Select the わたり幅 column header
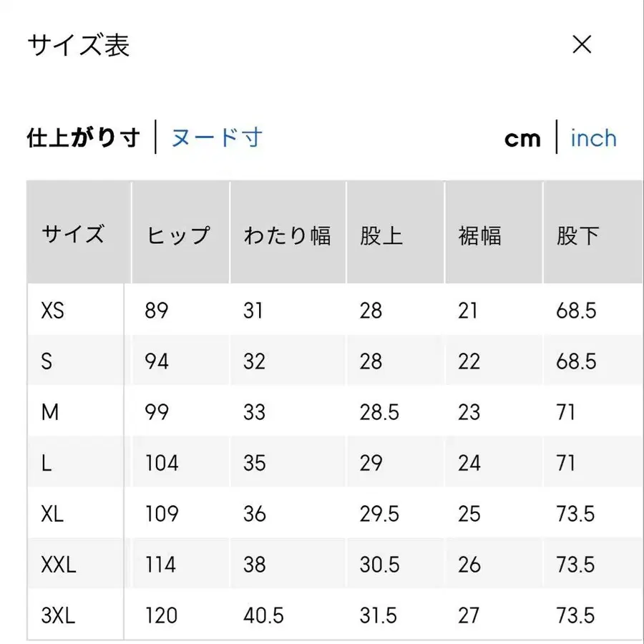 point(288,231)
